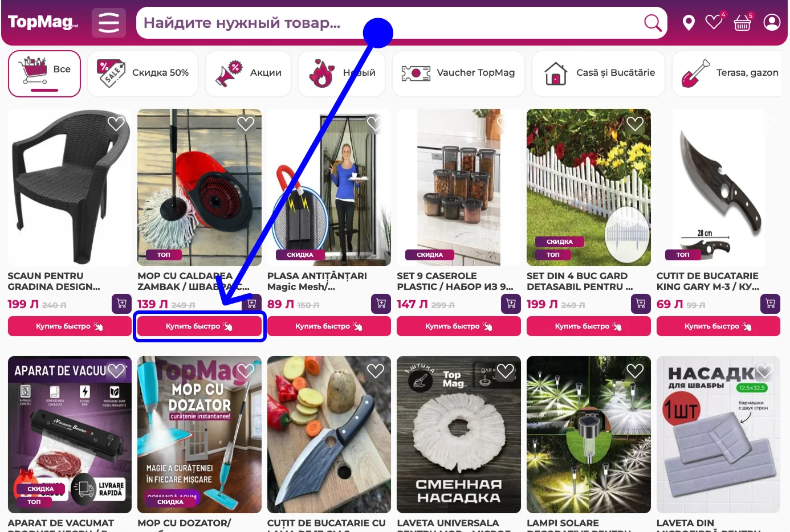Toggle favorite heart on solar lamps product
The height and width of the screenshot is (532, 790).
635,371
